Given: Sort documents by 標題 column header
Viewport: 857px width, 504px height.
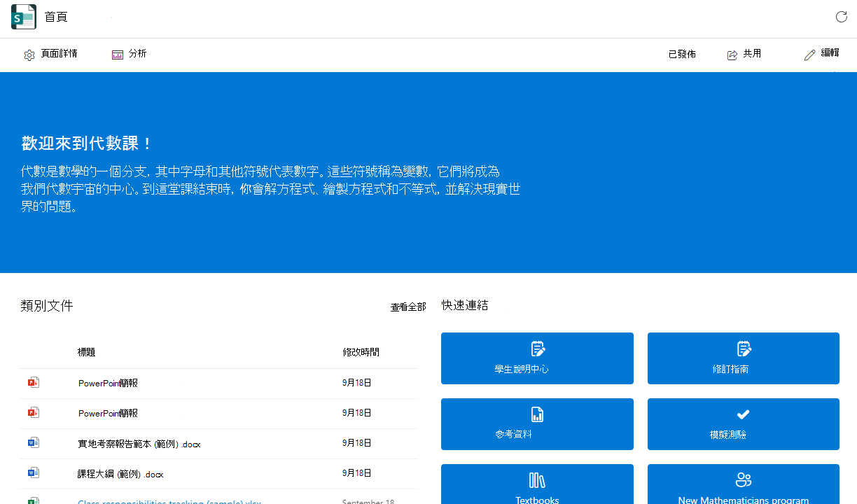Looking at the screenshot, I should coord(86,353).
